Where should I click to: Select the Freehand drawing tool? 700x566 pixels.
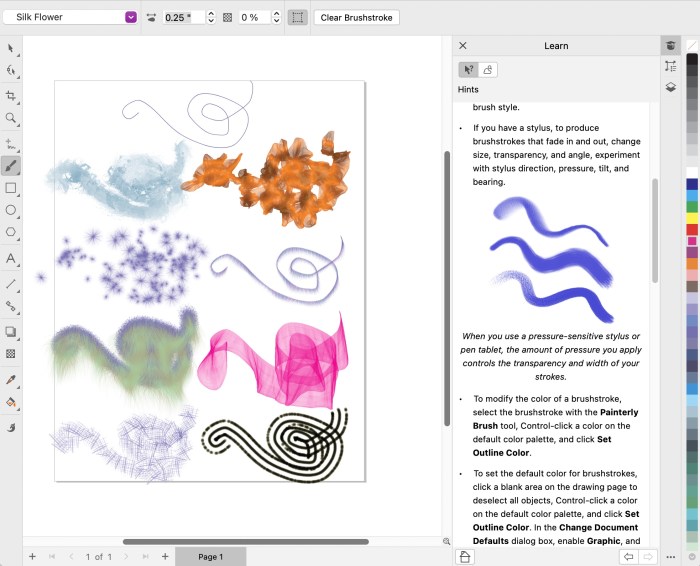coord(11,144)
